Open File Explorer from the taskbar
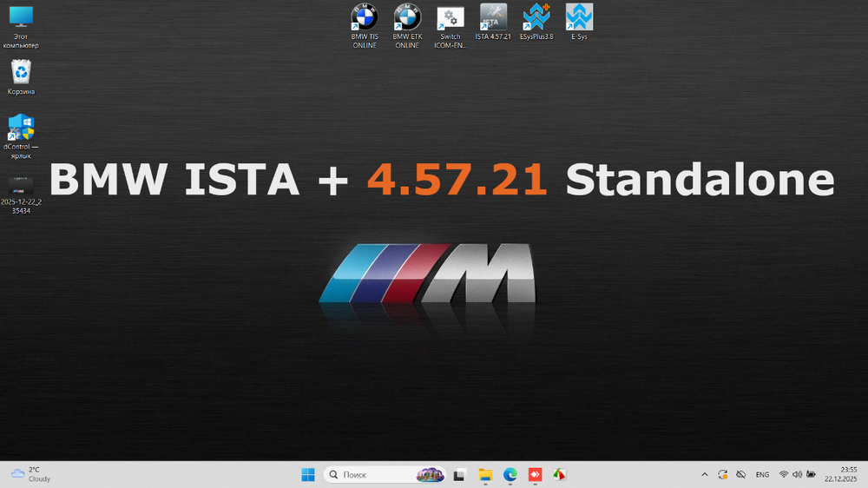The height and width of the screenshot is (488, 868). point(485,475)
